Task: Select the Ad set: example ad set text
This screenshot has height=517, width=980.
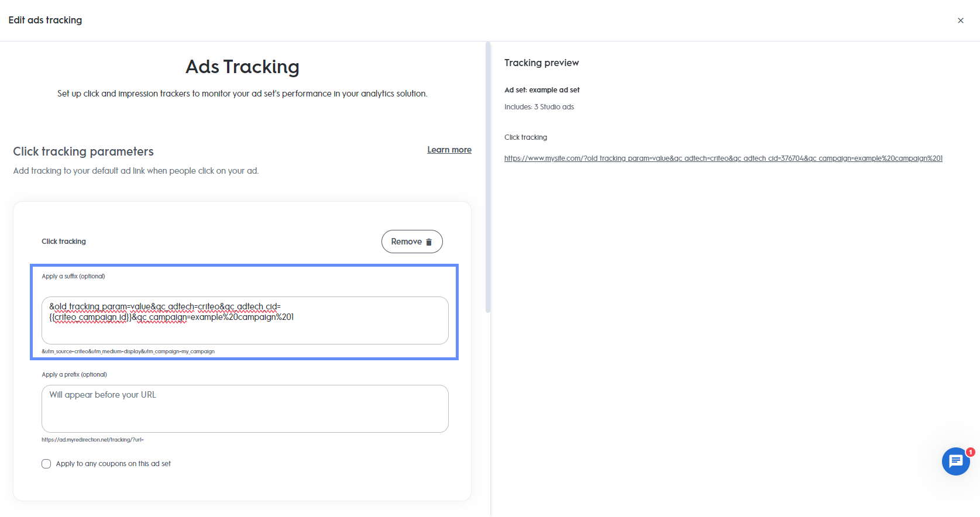Action: (542, 89)
